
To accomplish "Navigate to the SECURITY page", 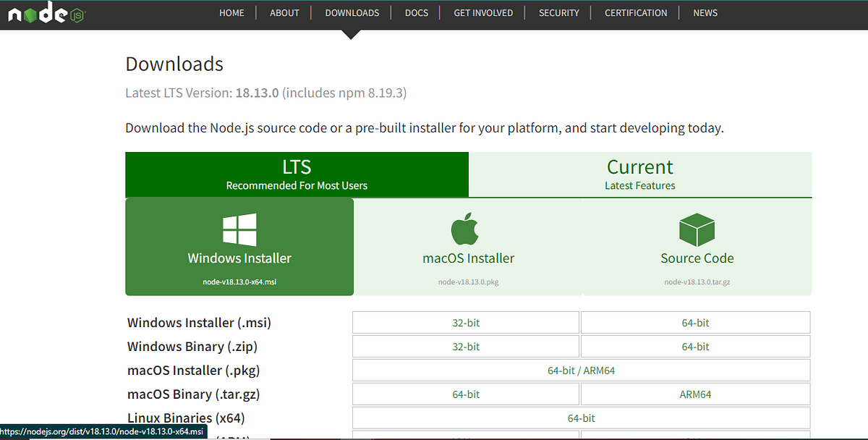I will point(558,12).
